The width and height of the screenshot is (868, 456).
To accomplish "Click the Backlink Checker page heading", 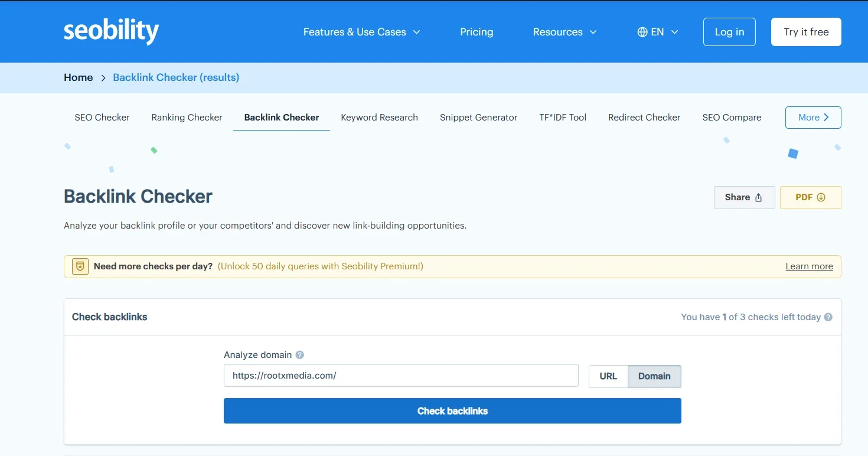I will coord(138,197).
